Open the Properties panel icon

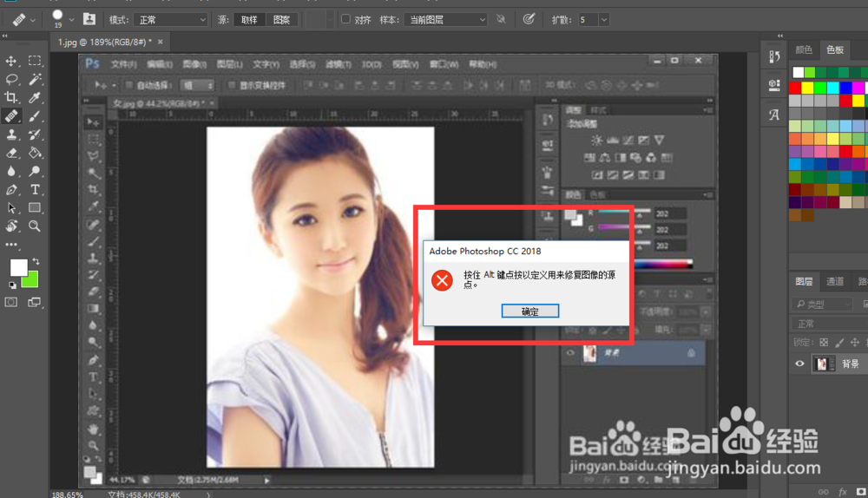click(x=774, y=85)
